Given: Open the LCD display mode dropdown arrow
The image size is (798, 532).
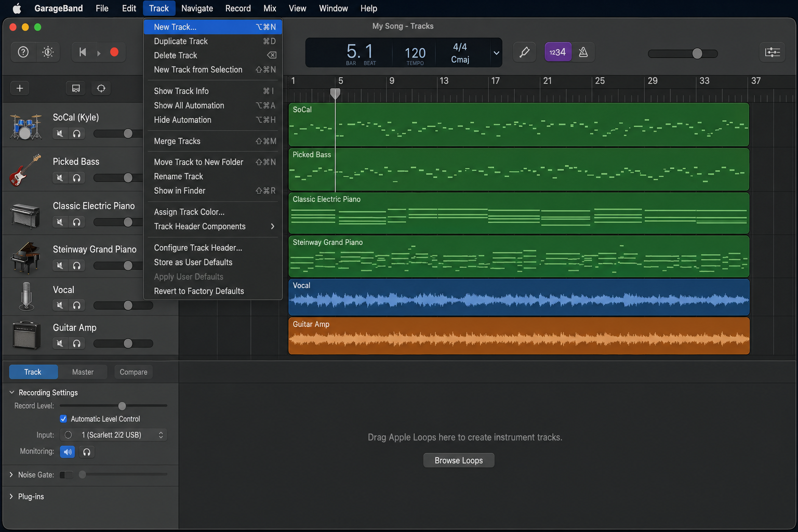Looking at the screenshot, I should point(496,53).
